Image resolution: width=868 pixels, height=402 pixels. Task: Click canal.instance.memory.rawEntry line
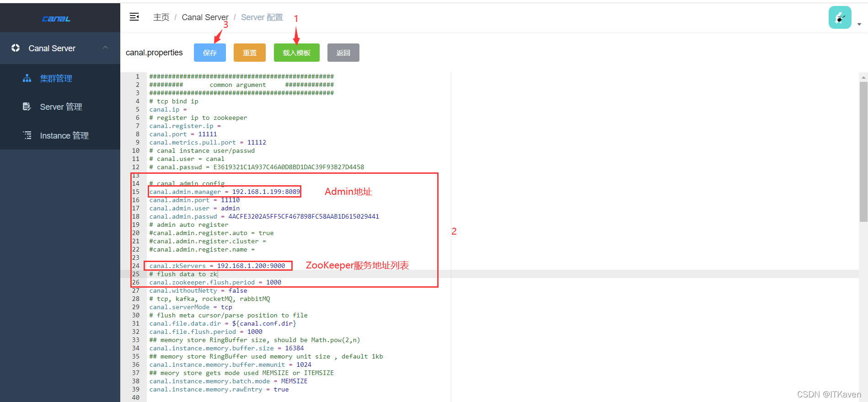point(219,389)
